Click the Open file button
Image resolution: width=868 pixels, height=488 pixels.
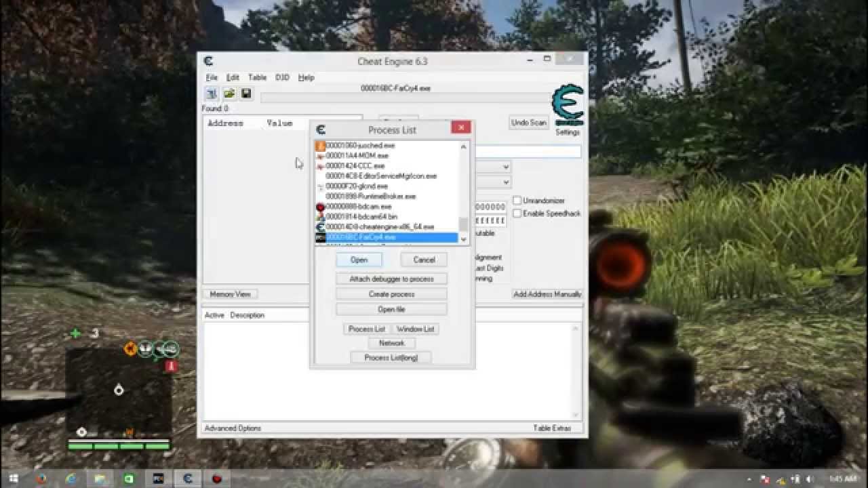[x=391, y=309]
